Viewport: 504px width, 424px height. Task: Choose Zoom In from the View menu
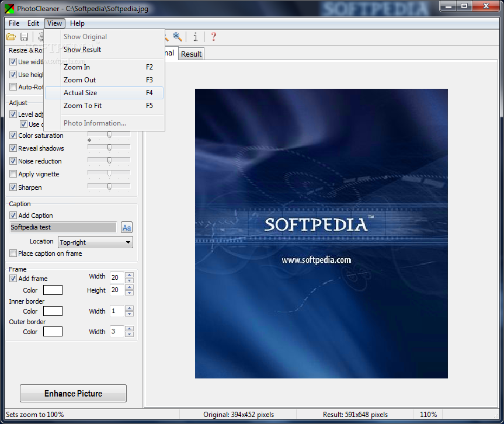(x=104, y=67)
